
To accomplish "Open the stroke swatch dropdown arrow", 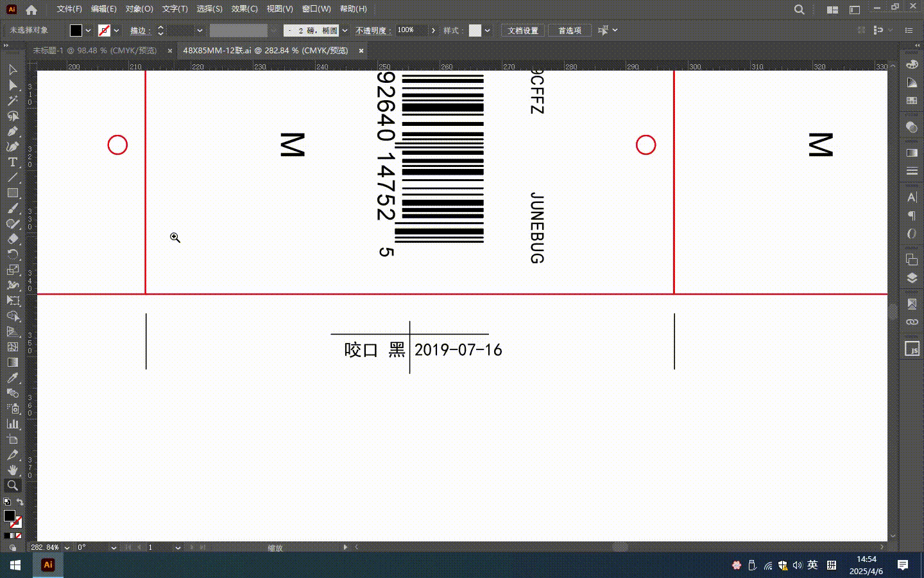I will tap(116, 30).
